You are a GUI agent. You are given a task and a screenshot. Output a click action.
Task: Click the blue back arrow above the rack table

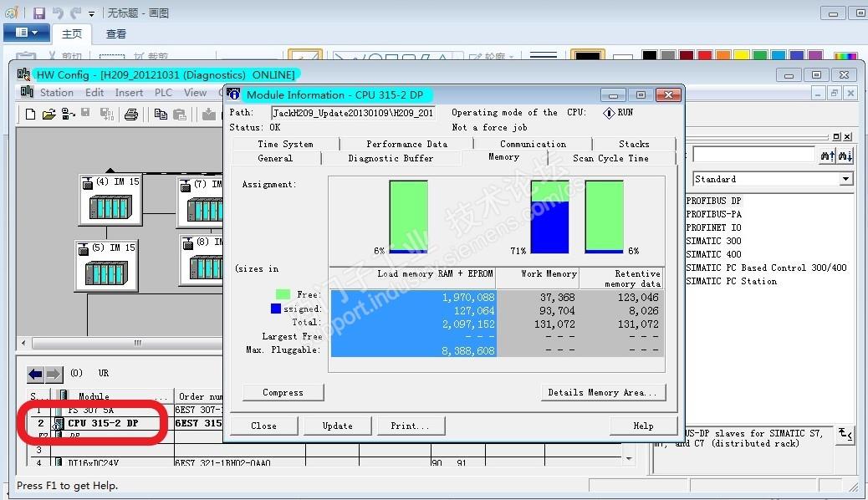pos(35,375)
